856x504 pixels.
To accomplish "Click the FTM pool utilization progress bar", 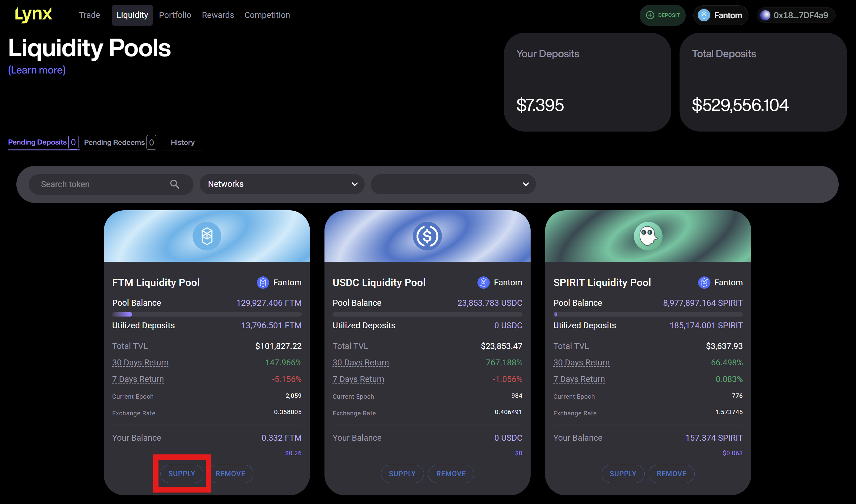I will [207, 314].
